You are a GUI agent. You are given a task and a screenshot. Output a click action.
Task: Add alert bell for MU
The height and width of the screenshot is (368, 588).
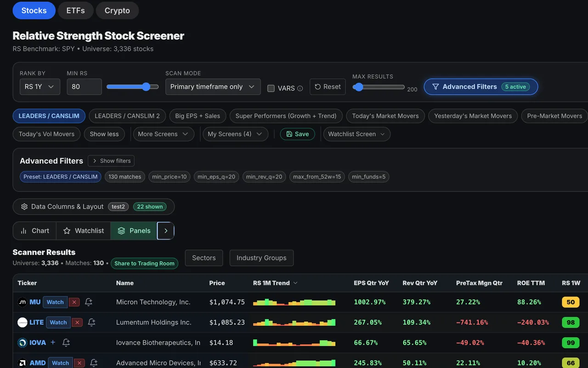89,302
